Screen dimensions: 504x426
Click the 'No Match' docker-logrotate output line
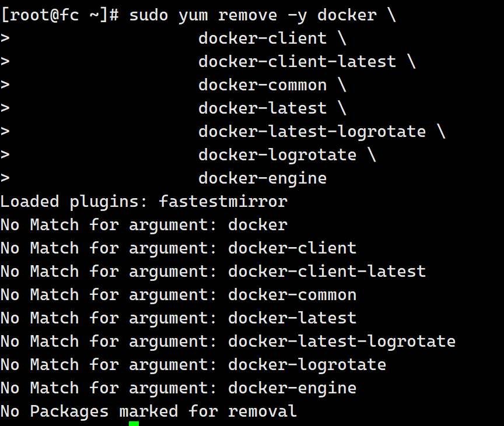click(194, 365)
